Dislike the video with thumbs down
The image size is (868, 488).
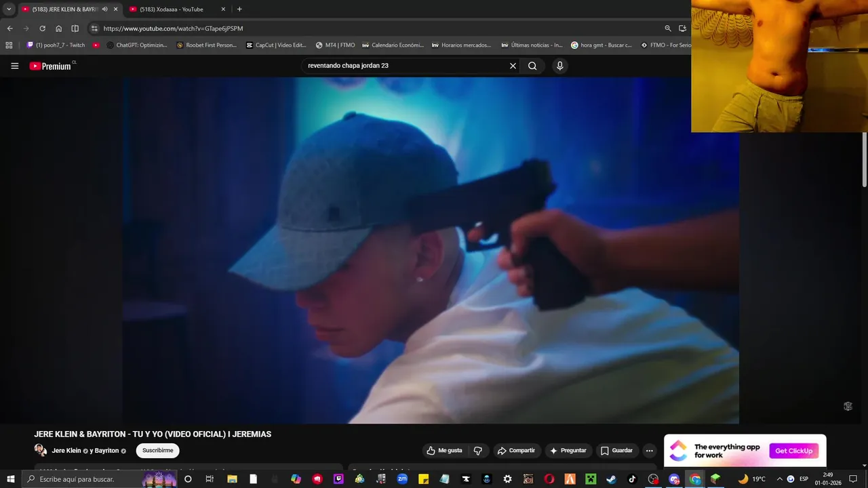[x=478, y=451]
